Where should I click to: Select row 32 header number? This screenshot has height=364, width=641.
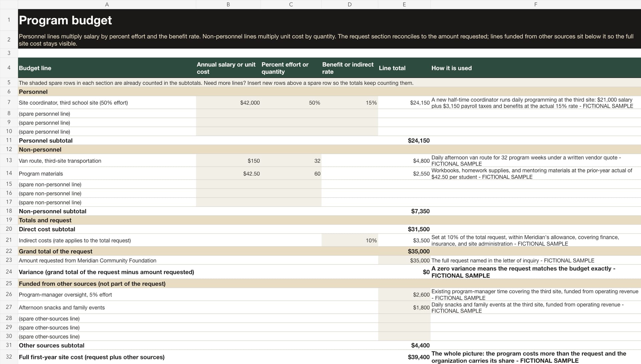[9, 357]
